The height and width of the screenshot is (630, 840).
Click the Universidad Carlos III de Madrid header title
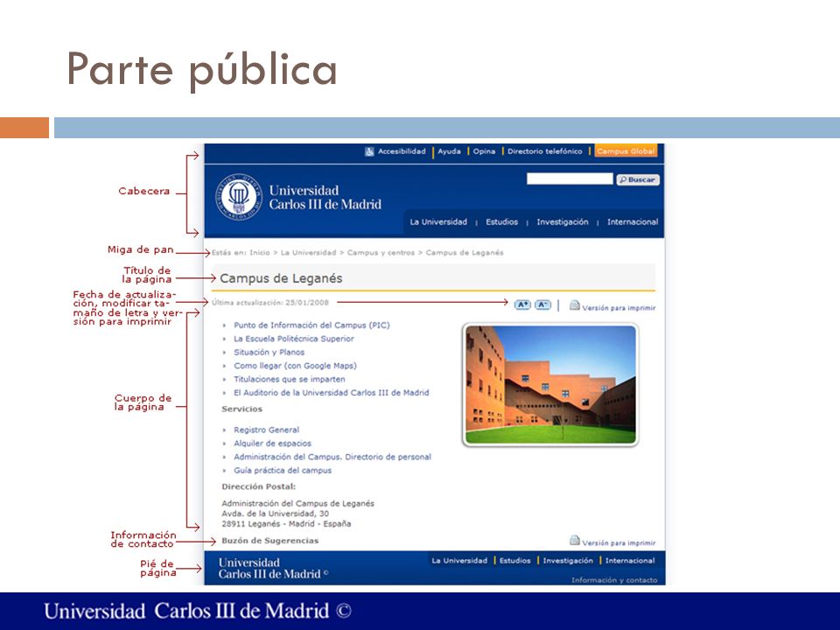coord(325,197)
